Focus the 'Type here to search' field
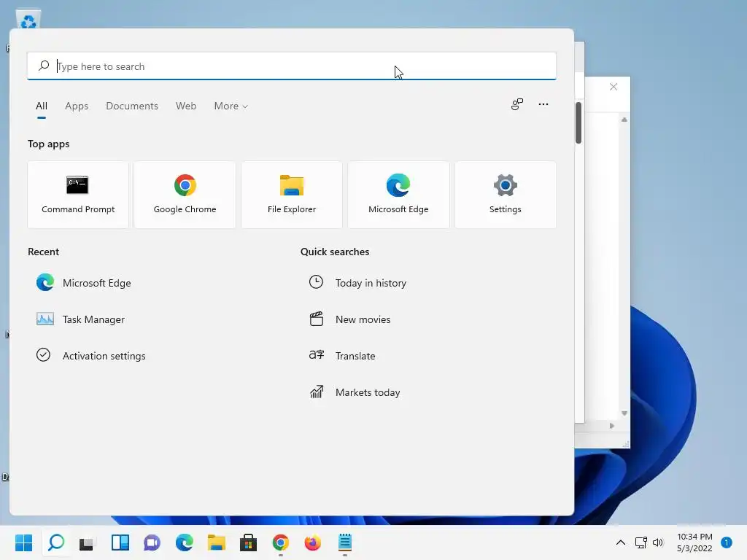Viewport: 747px width, 560px height. (x=292, y=66)
